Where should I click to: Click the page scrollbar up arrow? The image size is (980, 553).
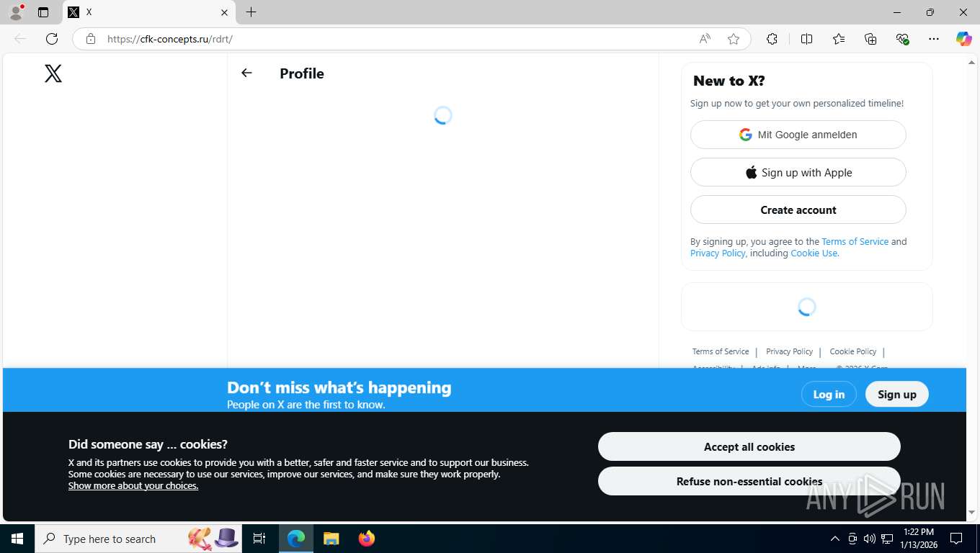[x=971, y=63]
